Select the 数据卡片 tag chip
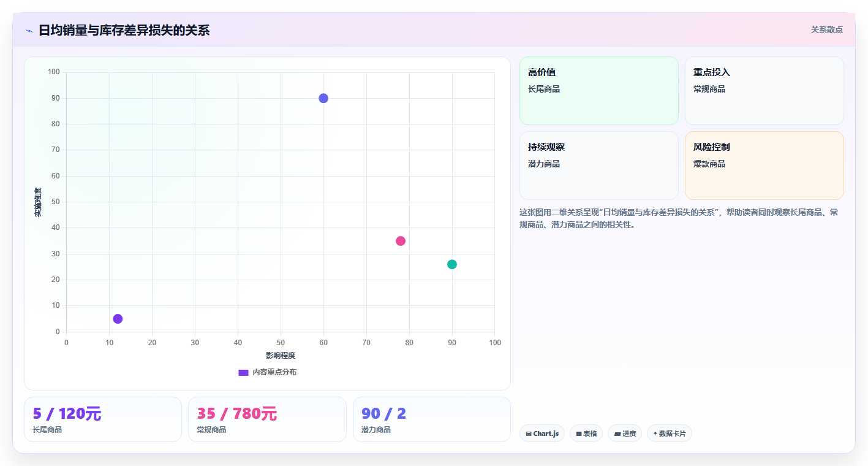The image size is (868, 466). (x=670, y=434)
